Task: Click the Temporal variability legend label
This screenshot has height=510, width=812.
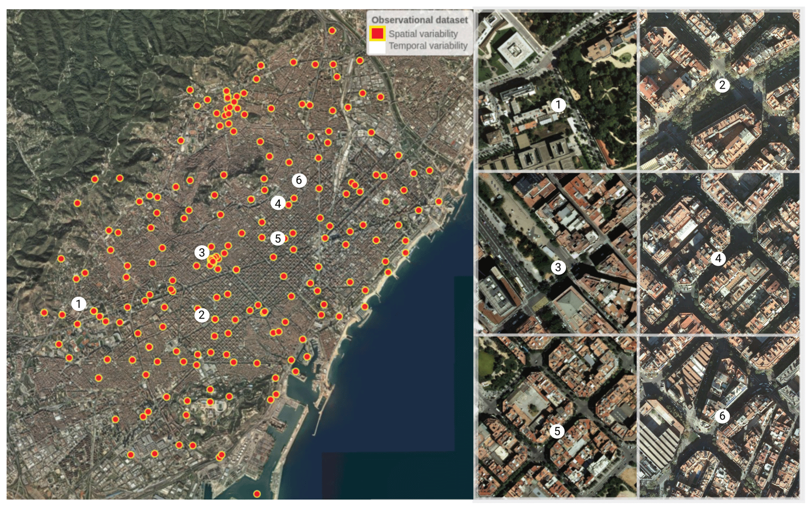Action: pyautogui.click(x=428, y=46)
